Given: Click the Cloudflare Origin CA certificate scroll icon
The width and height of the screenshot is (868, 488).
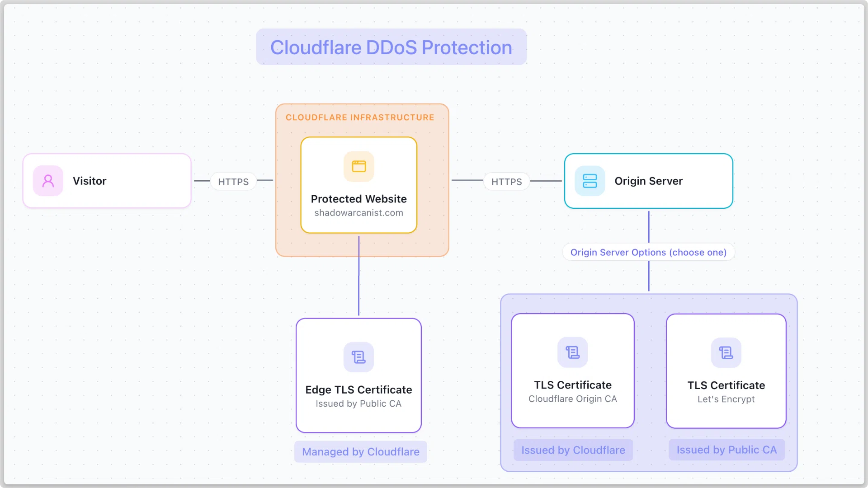Looking at the screenshot, I should [x=573, y=352].
